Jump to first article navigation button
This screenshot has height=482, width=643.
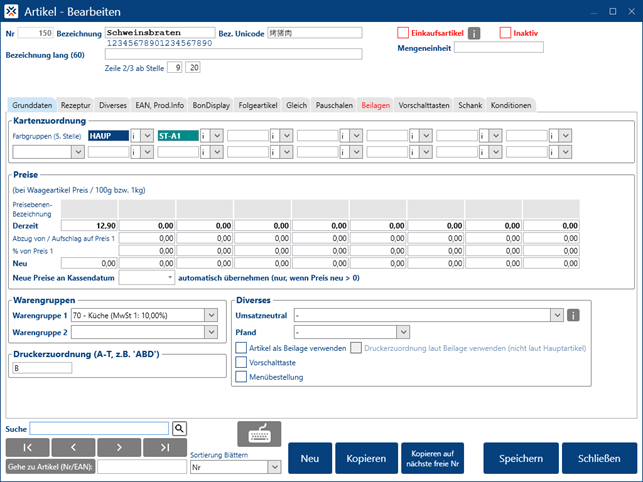[28, 447]
